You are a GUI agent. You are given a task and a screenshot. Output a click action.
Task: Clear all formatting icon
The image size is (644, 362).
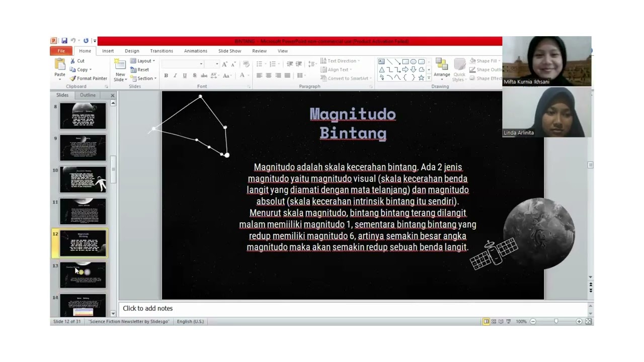click(x=246, y=64)
